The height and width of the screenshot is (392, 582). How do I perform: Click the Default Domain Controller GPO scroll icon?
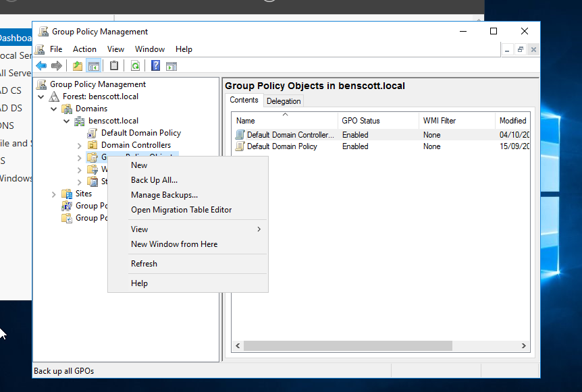(x=240, y=135)
